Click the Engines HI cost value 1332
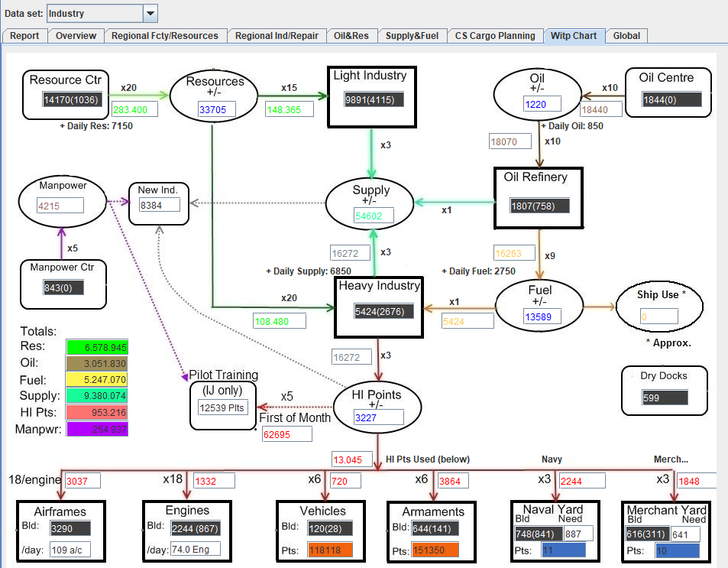Screen dimensions: 728x568 pos(215,481)
